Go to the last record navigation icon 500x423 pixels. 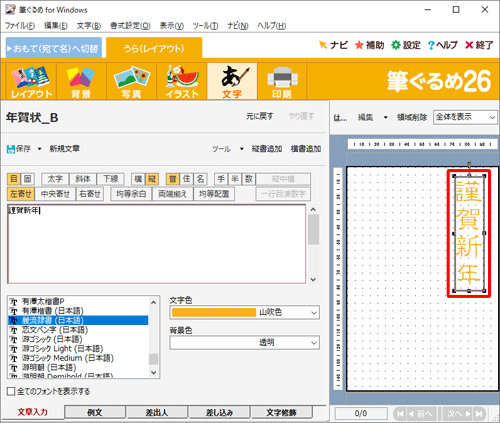pyautogui.click(x=479, y=414)
